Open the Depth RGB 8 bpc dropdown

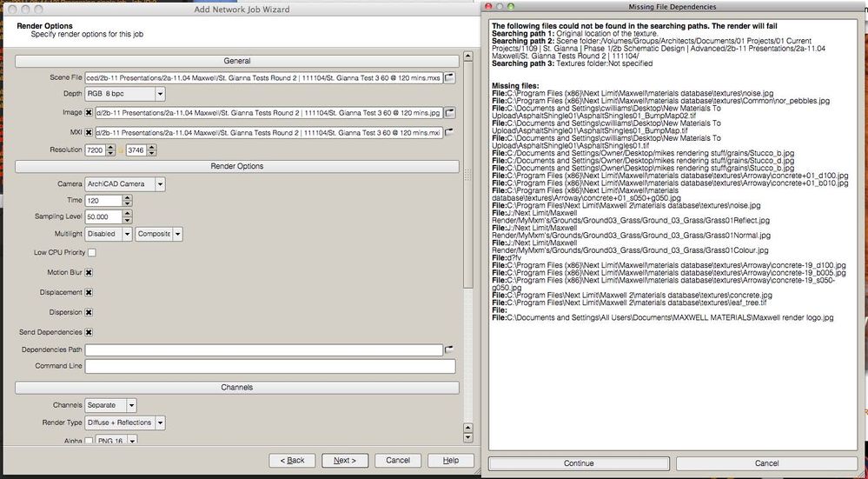(125, 94)
